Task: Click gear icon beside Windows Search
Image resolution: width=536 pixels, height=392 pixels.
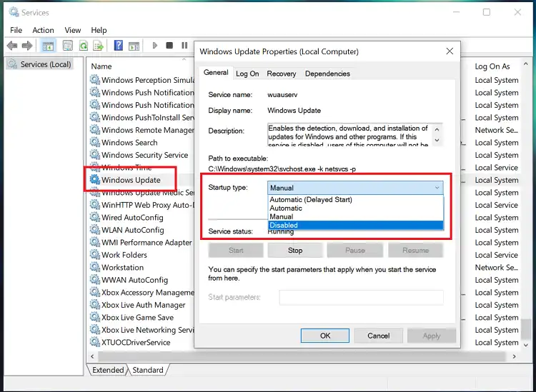Action: 94,142
